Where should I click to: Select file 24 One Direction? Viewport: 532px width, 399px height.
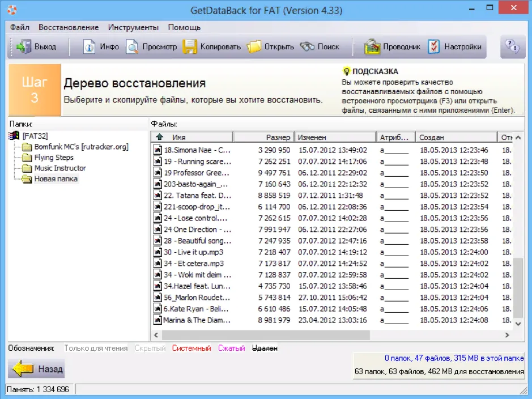[197, 230]
